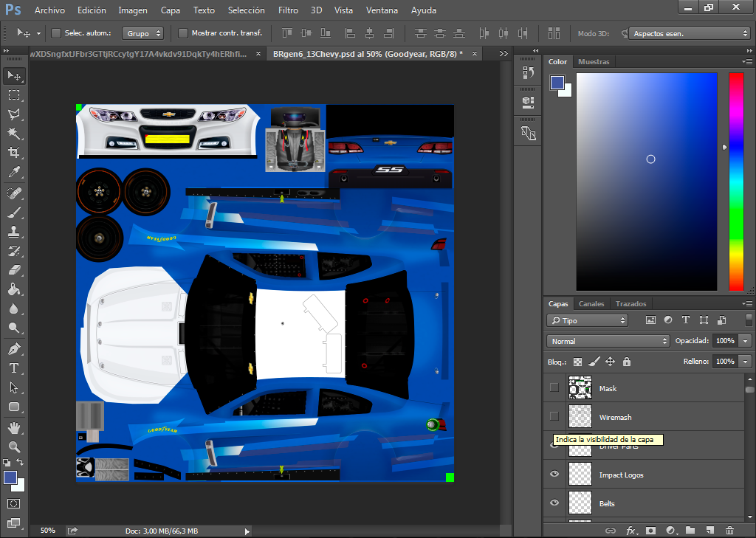Click the lock all layer icon
756x538 pixels.
point(626,362)
